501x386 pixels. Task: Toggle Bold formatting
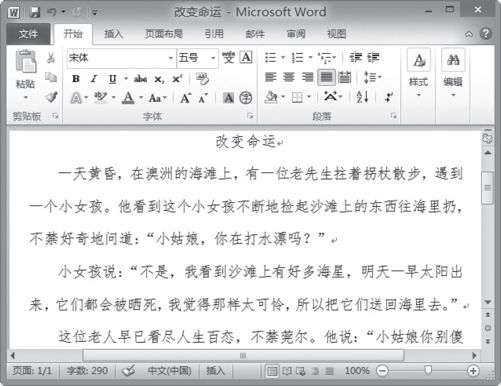(x=76, y=79)
